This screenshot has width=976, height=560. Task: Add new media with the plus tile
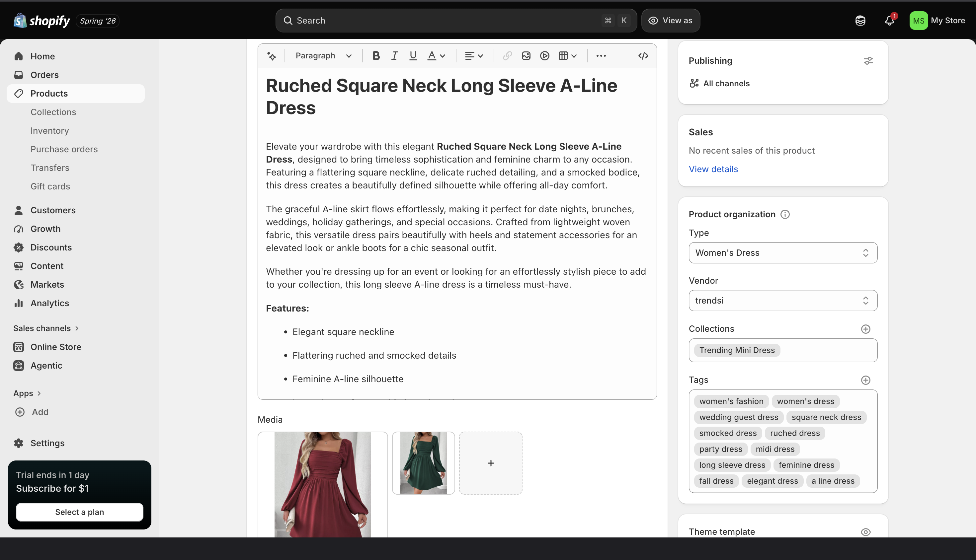(x=491, y=463)
